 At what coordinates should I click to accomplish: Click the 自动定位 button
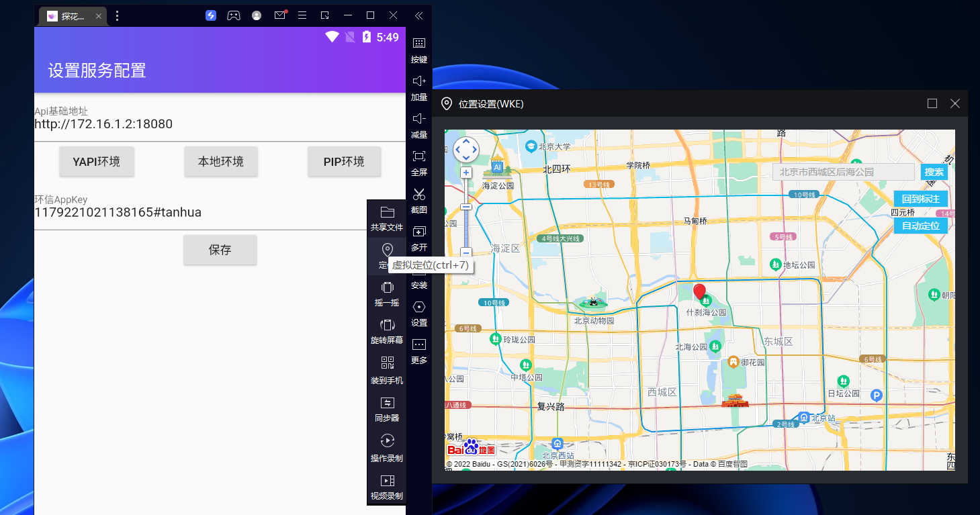(921, 226)
